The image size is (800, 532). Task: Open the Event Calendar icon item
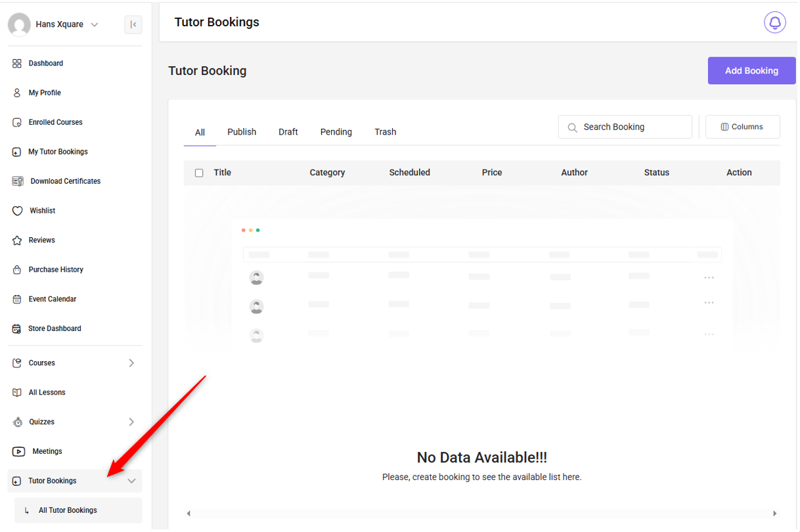point(17,299)
